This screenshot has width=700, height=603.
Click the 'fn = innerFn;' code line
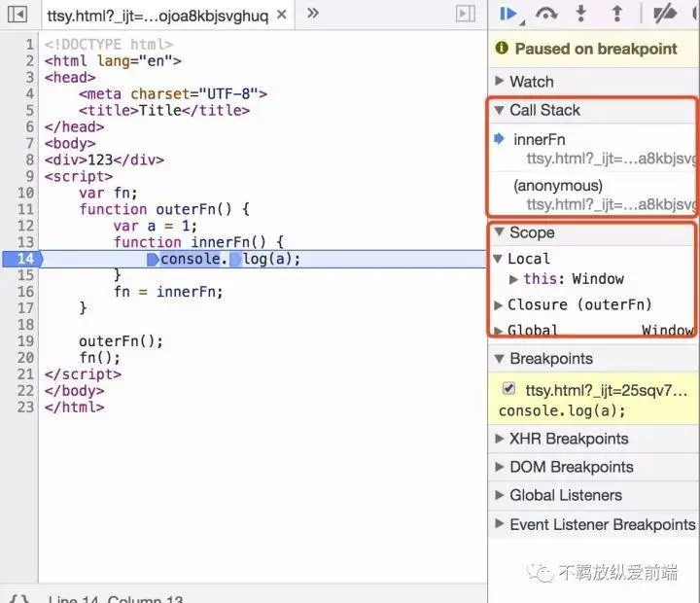click(168, 292)
